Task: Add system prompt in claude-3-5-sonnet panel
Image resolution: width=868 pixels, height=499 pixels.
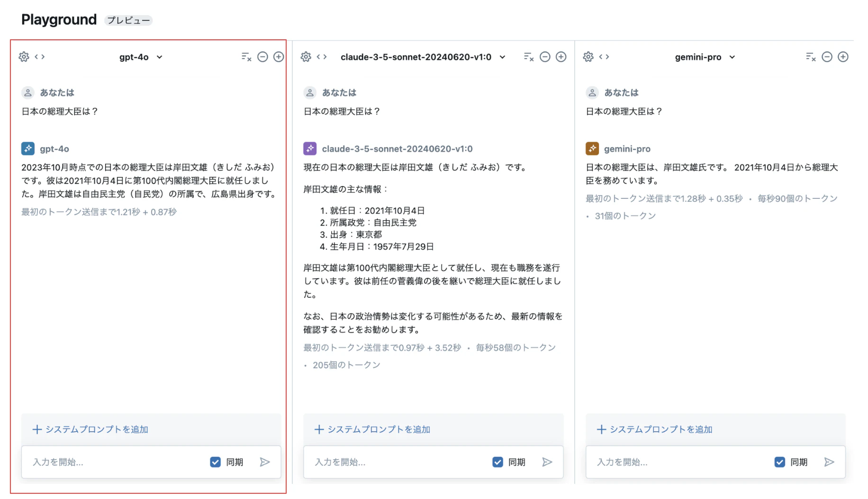Action: point(372,429)
